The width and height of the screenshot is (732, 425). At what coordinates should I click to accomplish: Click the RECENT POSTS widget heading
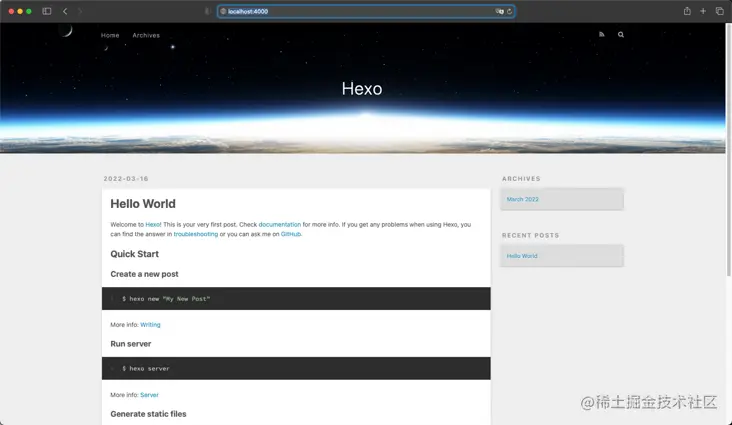(x=530, y=235)
